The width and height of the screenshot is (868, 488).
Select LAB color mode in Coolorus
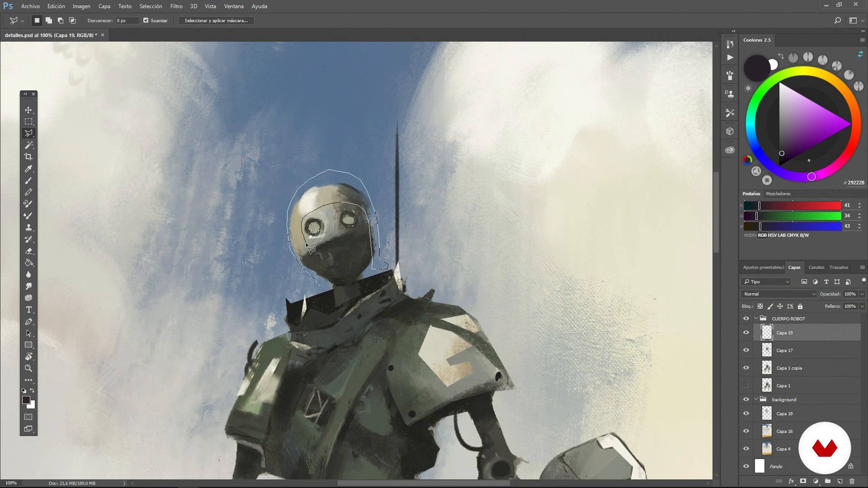pos(782,235)
